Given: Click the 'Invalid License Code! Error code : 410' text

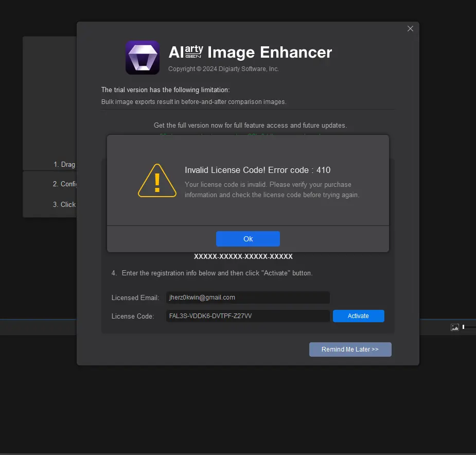Looking at the screenshot, I should 257,170.
